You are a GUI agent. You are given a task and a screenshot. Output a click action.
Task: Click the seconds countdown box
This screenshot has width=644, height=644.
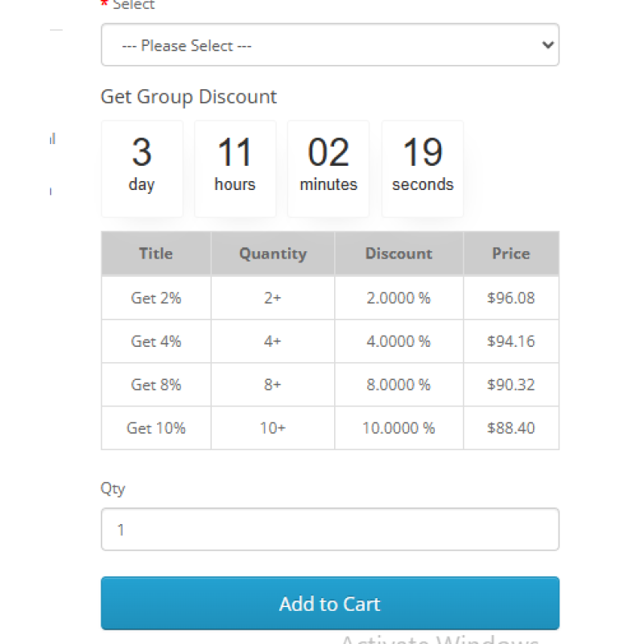pyautogui.click(x=423, y=168)
